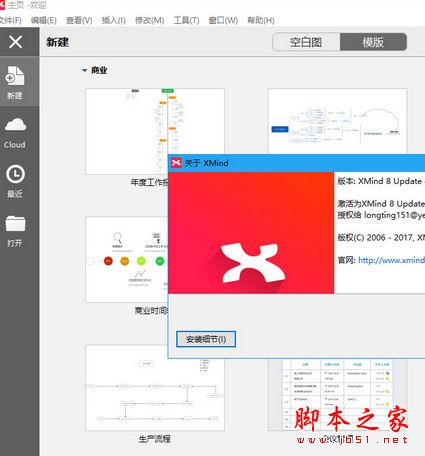Collapse the 商业 category triangle

point(85,70)
